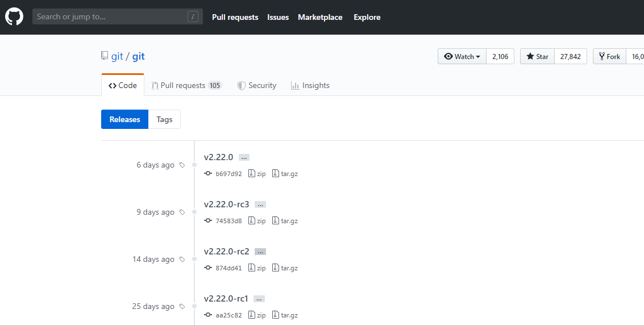Click the shield icon on Security tab
The image size is (644, 326).
pos(242,86)
